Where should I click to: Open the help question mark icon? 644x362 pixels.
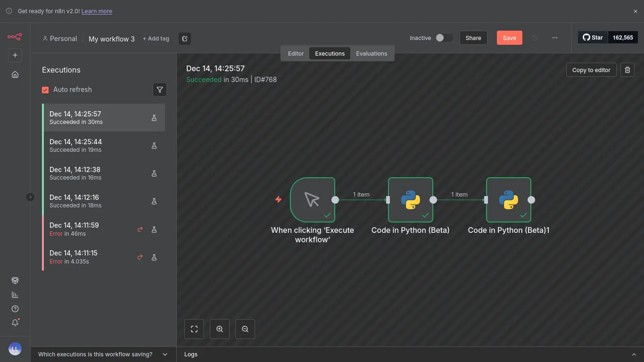(15, 309)
